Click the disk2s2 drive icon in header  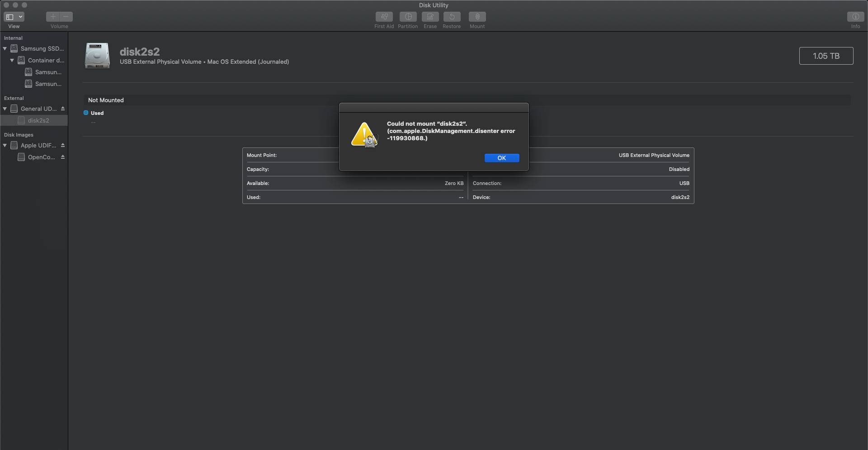(97, 56)
